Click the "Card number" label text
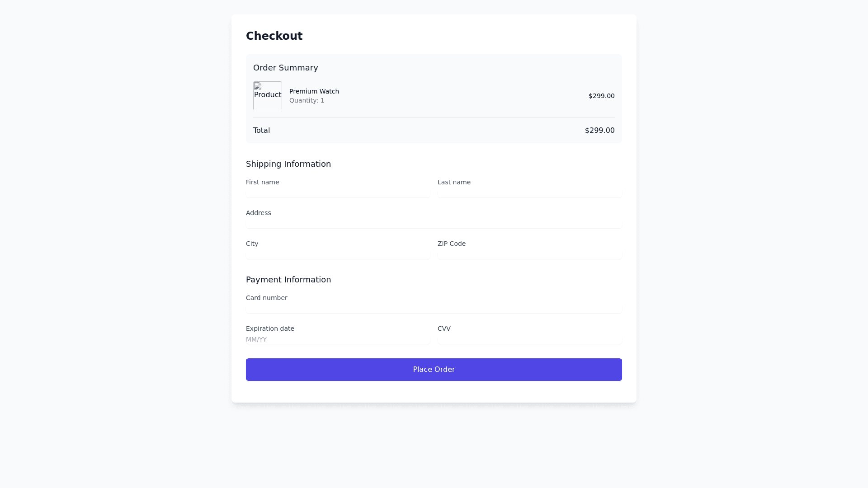The width and height of the screenshot is (868, 488). 266,298
